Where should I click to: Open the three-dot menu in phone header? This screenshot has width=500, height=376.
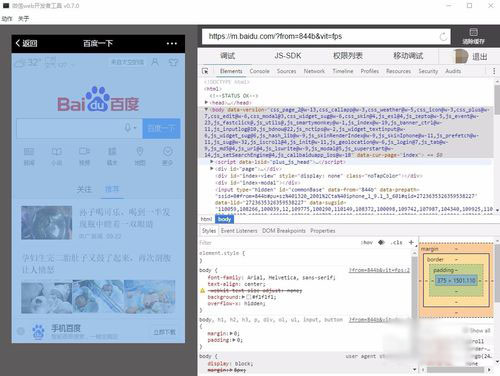tap(172, 44)
